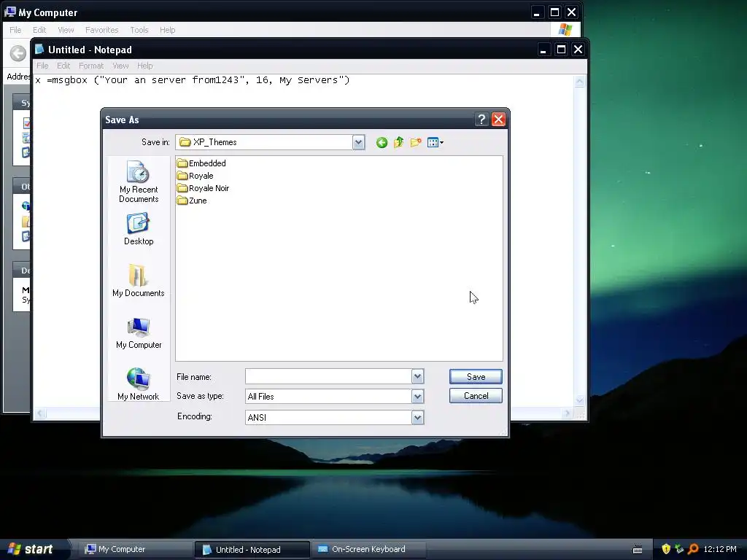Expand the Encoding dropdown
Viewport: 747px width, 560px height.
417,418
